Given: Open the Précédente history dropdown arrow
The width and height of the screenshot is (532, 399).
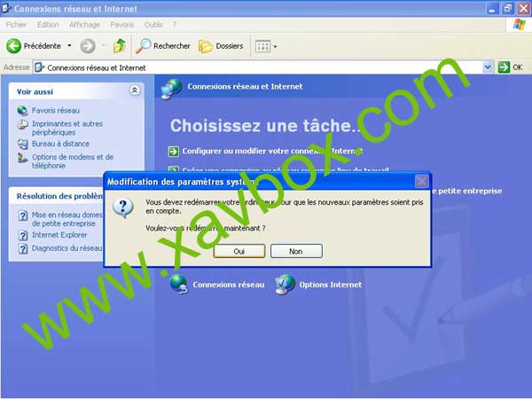Looking at the screenshot, I should pos(69,46).
